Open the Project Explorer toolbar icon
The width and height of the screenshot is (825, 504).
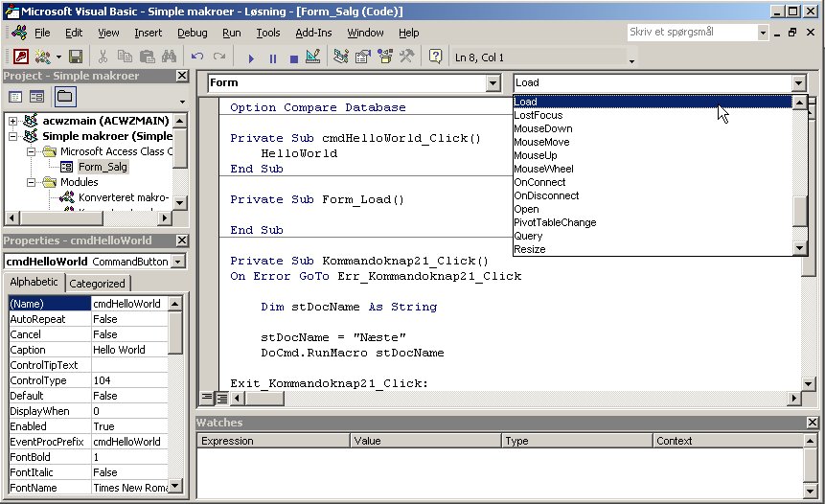pyautogui.click(x=341, y=57)
